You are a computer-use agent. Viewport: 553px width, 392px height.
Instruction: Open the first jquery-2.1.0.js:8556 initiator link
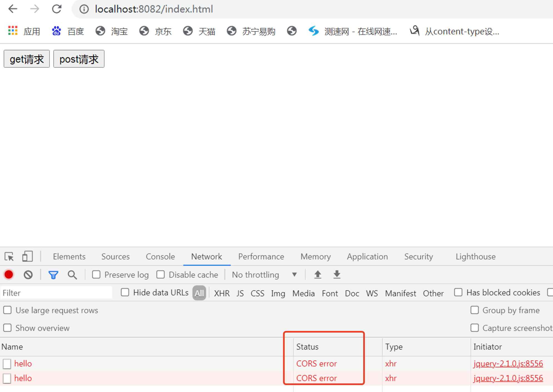[508, 363]
